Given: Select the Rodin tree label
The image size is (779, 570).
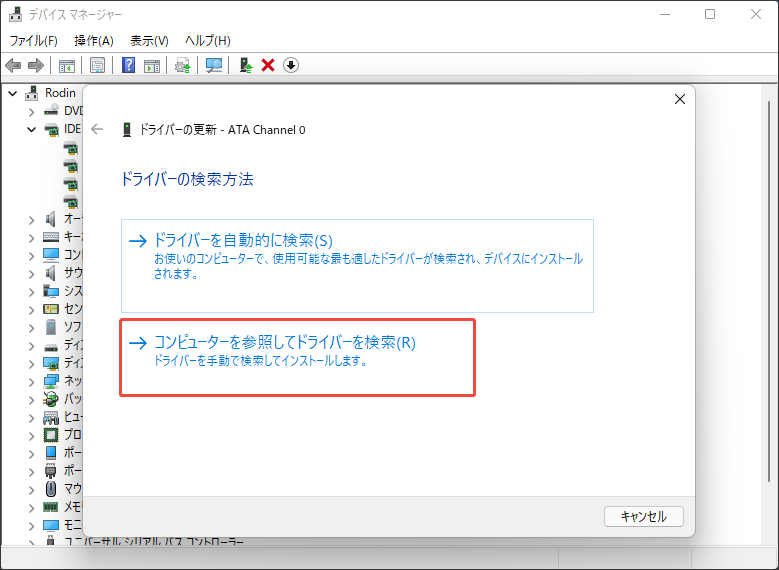Looking at the screenshot, I should 60,93.
